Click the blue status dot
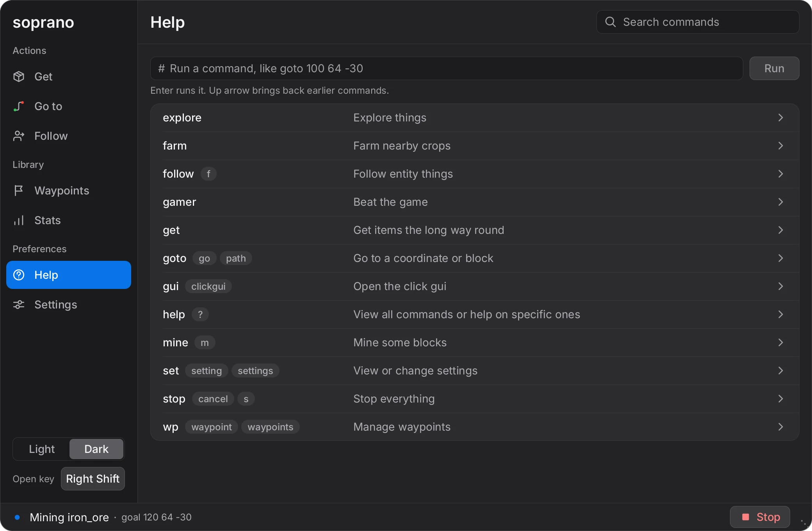 [x=17, y=517]
